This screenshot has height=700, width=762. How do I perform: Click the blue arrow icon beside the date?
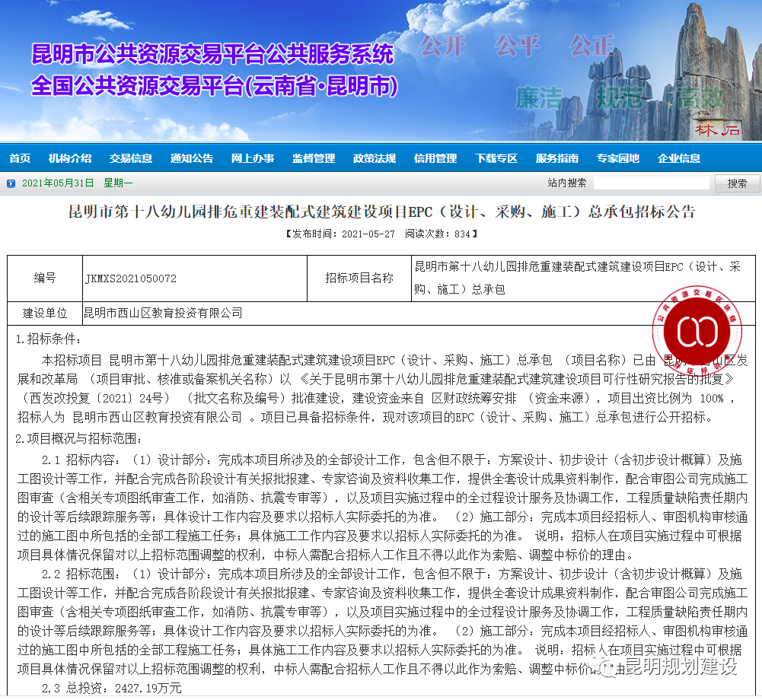[10, 183]
